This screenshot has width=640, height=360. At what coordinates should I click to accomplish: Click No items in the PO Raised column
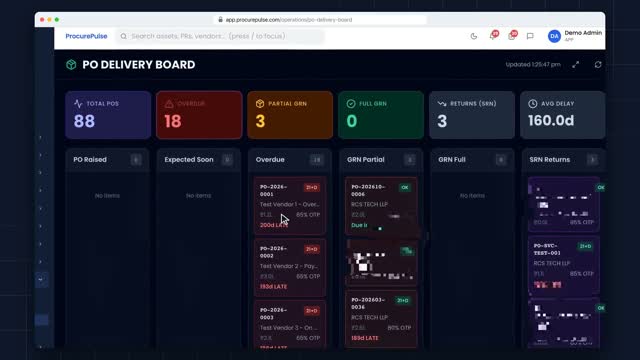coord(107,196)
